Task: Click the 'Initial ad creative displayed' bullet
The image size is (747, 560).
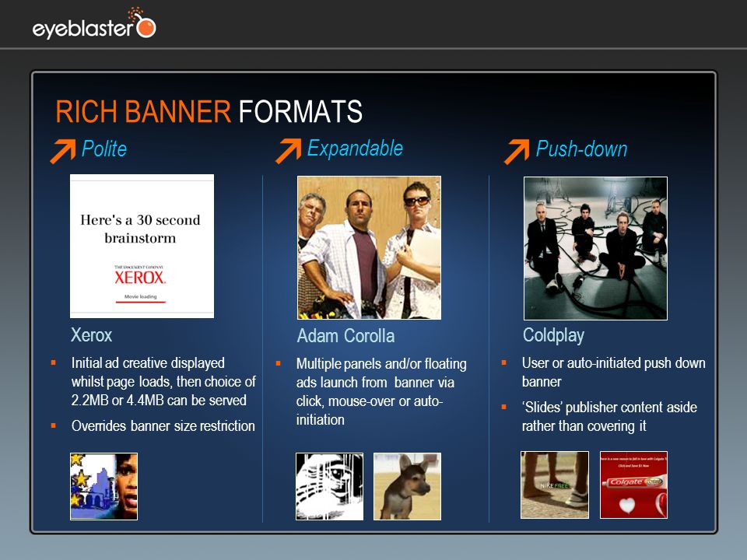Action: 163,381
